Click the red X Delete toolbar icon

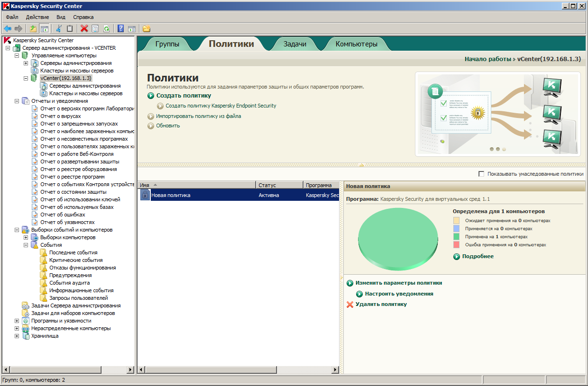coord(84,28)
